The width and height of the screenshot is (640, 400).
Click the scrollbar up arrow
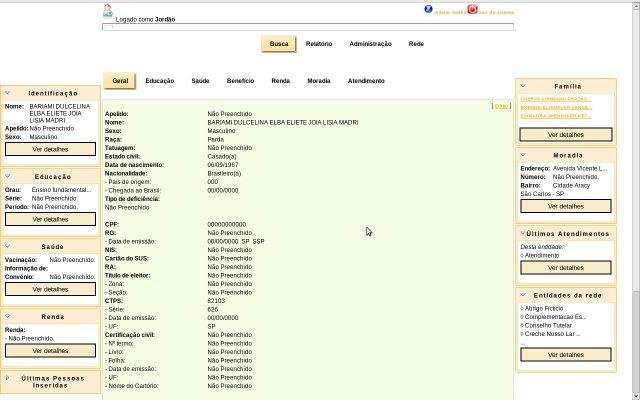(x=636, y=6)
